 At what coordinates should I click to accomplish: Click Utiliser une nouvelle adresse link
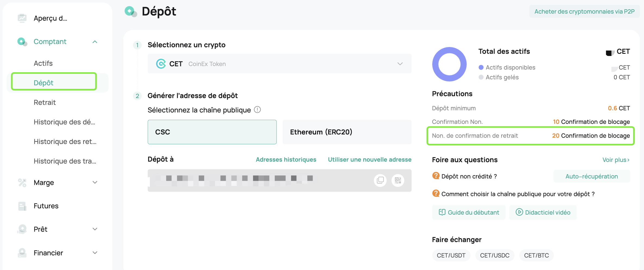pyautogui.click(x=370, y=159)
